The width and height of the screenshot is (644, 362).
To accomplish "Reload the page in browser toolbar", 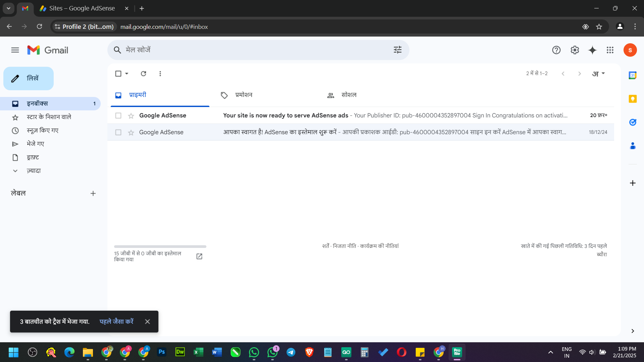I will (39, 27).
